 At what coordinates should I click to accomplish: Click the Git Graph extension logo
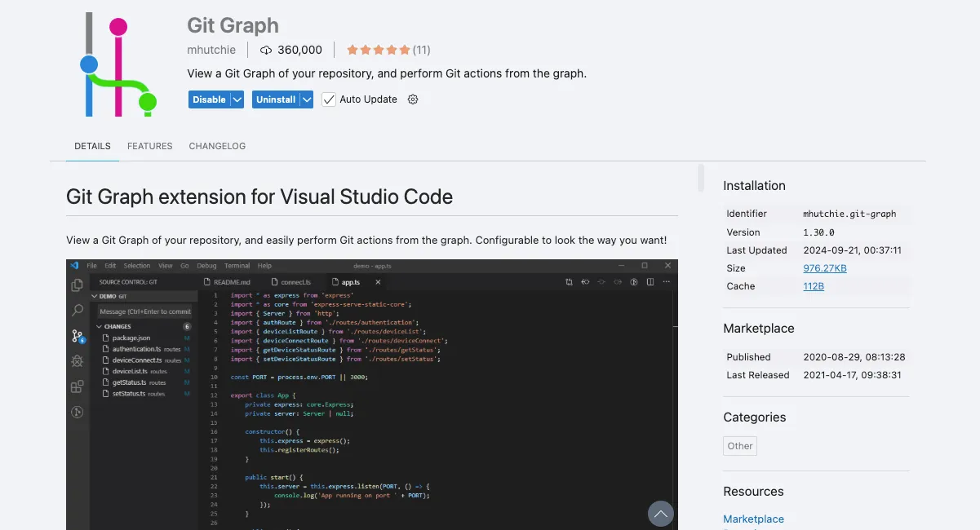click(118, 64)
